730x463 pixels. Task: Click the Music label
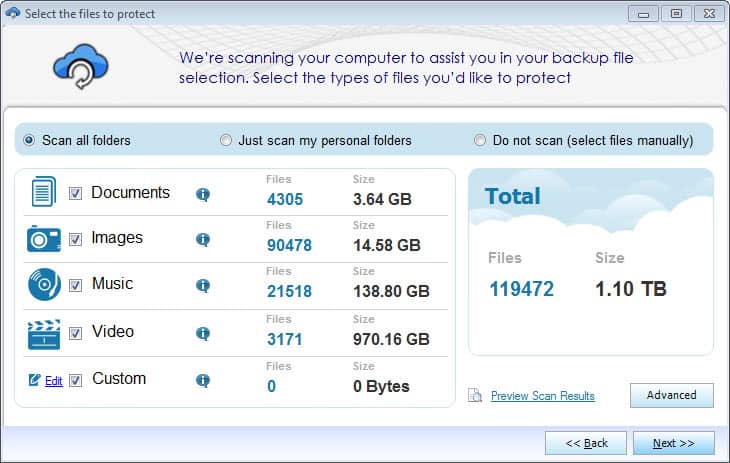(x=112, y=283)
